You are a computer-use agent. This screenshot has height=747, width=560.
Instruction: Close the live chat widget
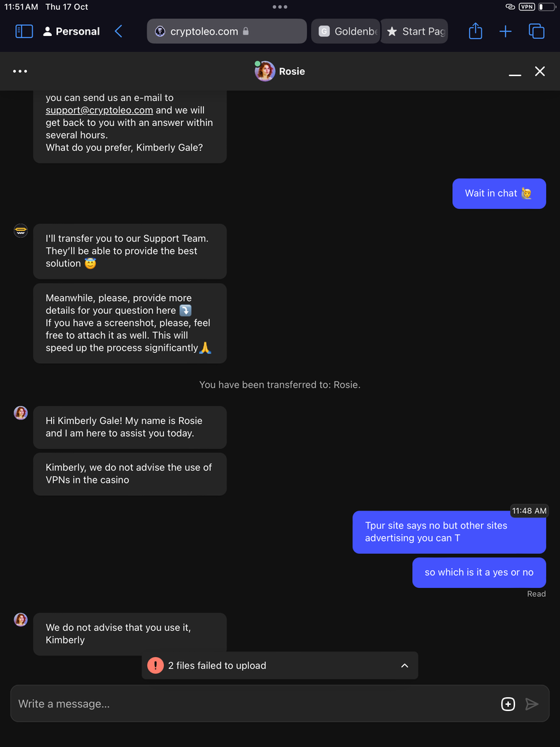coord(540,71)
